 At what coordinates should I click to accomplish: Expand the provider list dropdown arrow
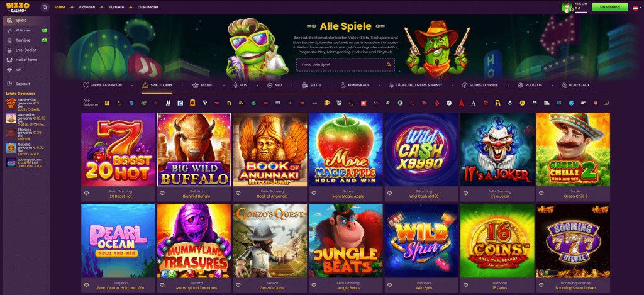pos(606,103)
